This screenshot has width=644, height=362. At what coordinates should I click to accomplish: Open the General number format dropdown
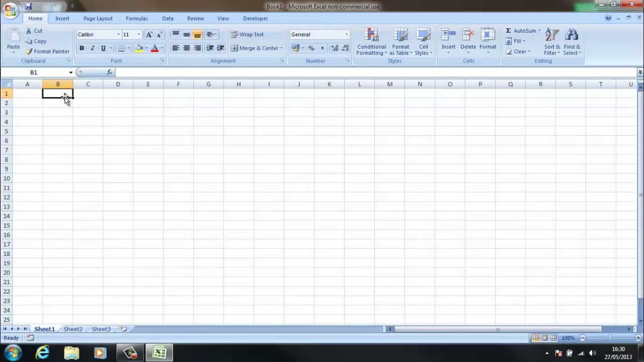(x=347, y=35)
